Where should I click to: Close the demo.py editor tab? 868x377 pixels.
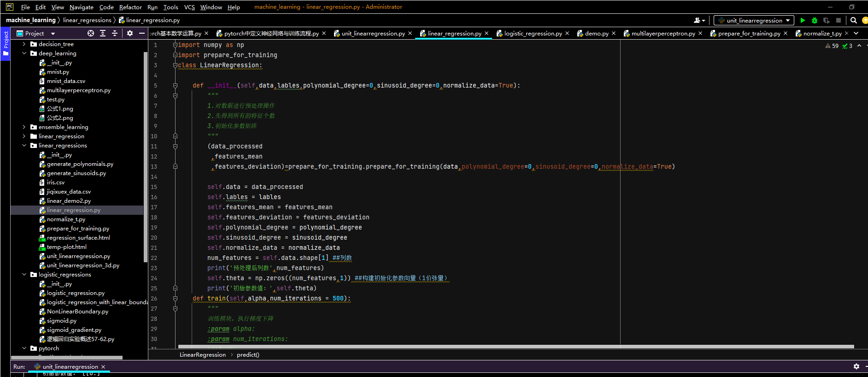tap(614, 33)
